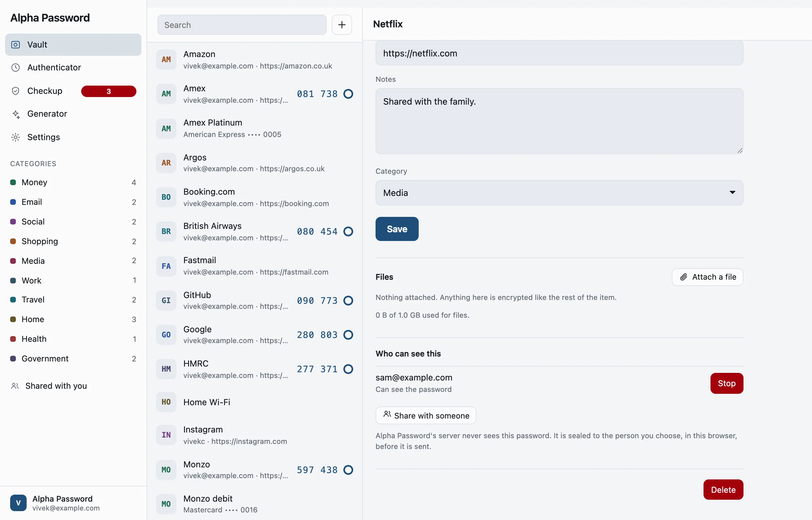
Task: Click the Argos AR avatar badge
Action: (x=166, y=163)
